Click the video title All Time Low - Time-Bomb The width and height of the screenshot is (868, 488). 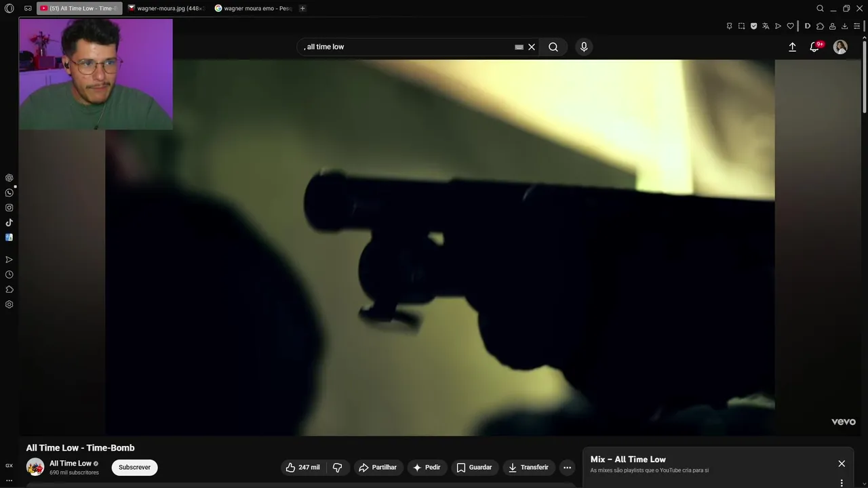click(80, 448)
